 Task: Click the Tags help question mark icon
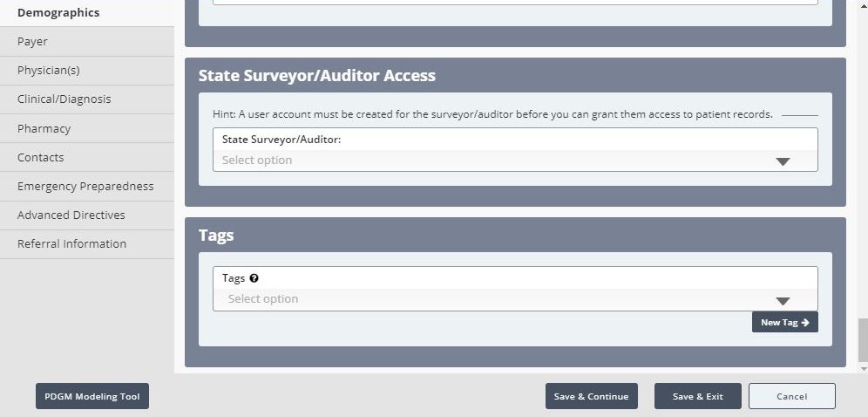pos(254,278)
